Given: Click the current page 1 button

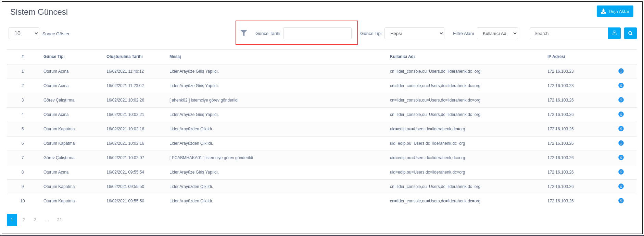Looking at the screenshot, I should [x=12, y=220].
